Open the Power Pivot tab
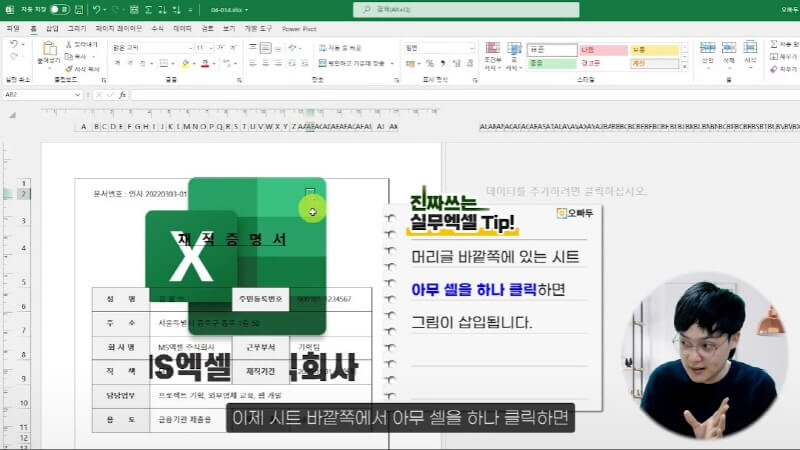 [x=299, y=29]
